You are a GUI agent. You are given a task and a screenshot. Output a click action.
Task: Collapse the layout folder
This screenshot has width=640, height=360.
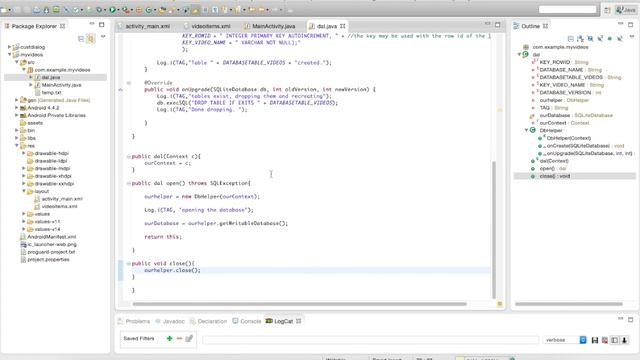(x=24, y=191)
